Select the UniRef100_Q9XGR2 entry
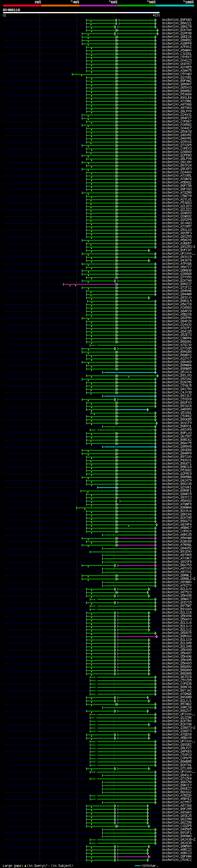The height and width of the screenshot is (868, 197). [x=177, y=744]
